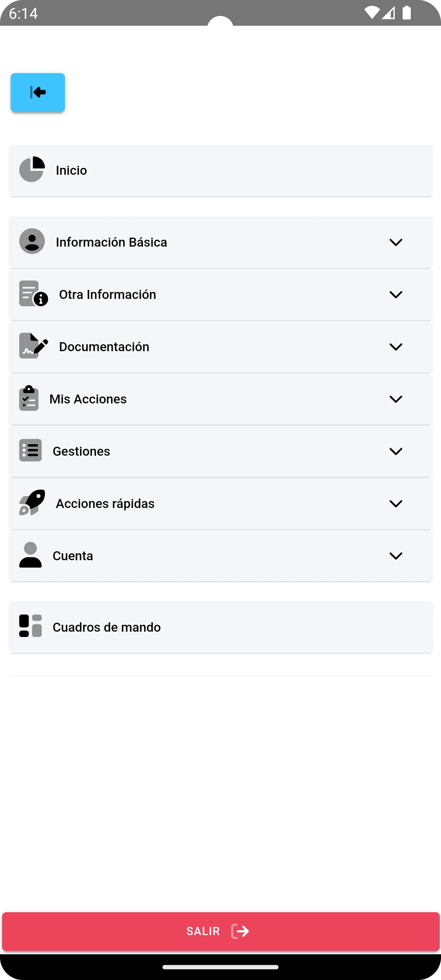
Task: Expand the Documentación section chevron
Action: click(396, 347)
